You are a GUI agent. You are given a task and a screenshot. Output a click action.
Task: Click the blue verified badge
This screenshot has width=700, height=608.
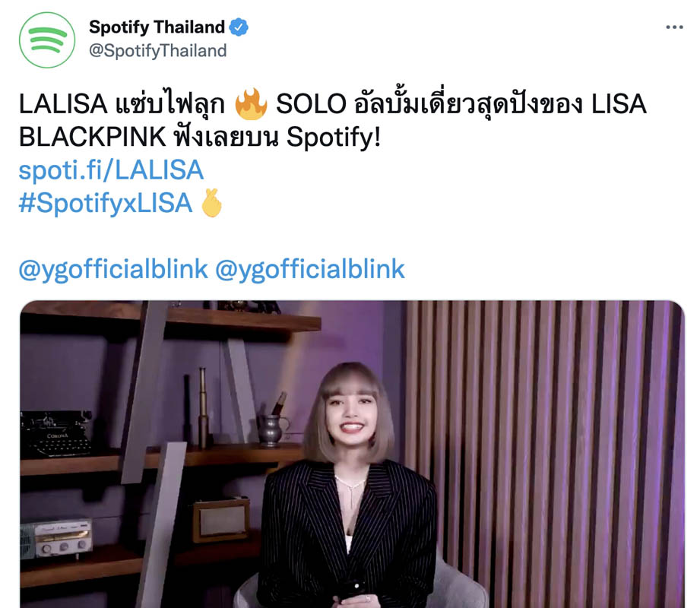pyautogui.click(x=239, y=27)
